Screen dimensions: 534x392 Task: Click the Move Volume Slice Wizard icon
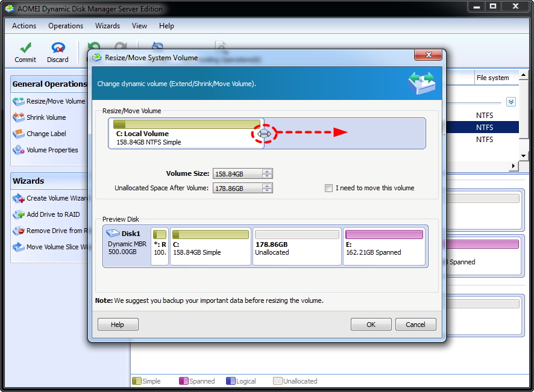[x=19, y=247]
